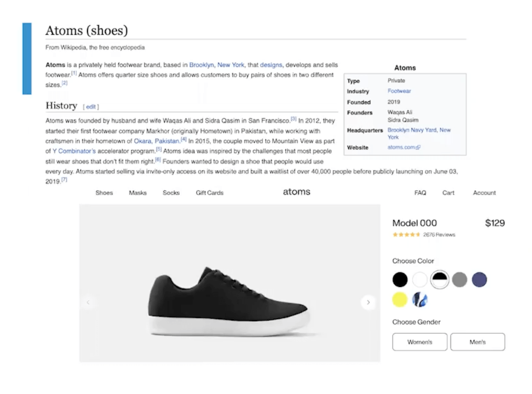532x394 pixels.
Task: Open the Brooklyn Navy Yard, New York link
Action: (419, 133)
